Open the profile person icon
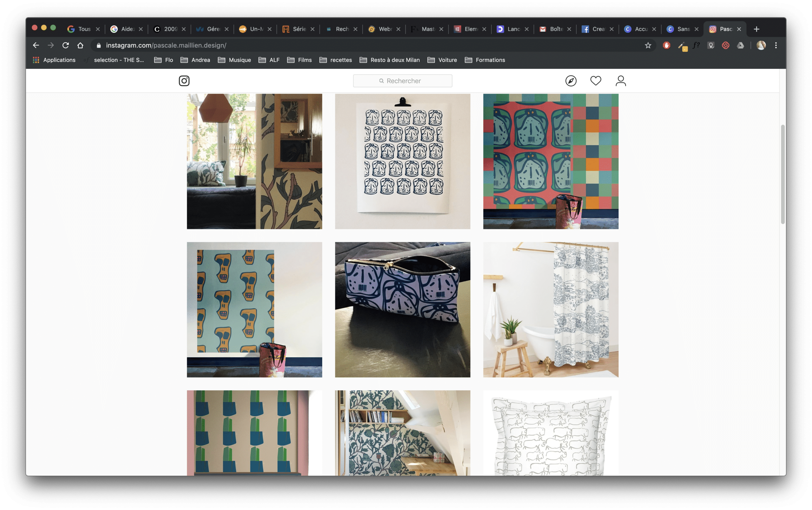 click(x=620, y=81)
